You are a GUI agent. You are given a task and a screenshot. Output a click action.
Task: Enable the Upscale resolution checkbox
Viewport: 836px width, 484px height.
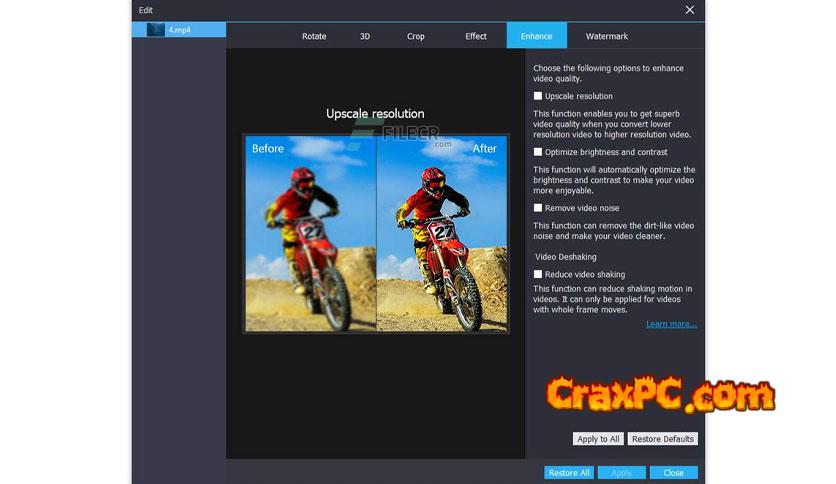[538, 96]
